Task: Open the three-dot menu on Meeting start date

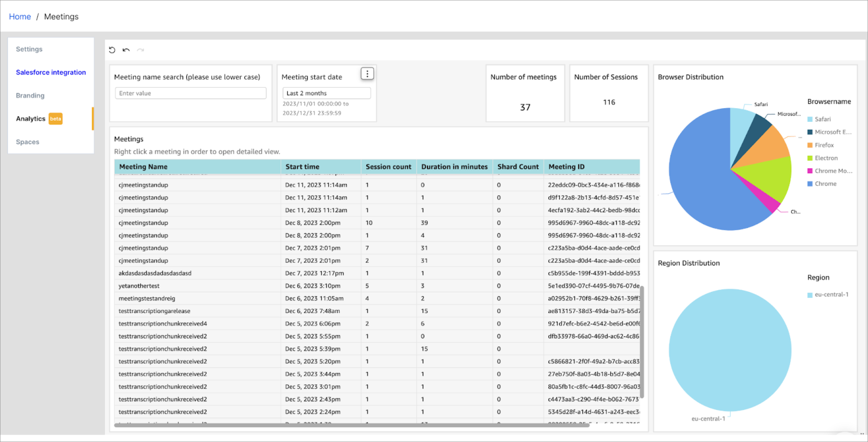Action: click(x=367, y=73)
